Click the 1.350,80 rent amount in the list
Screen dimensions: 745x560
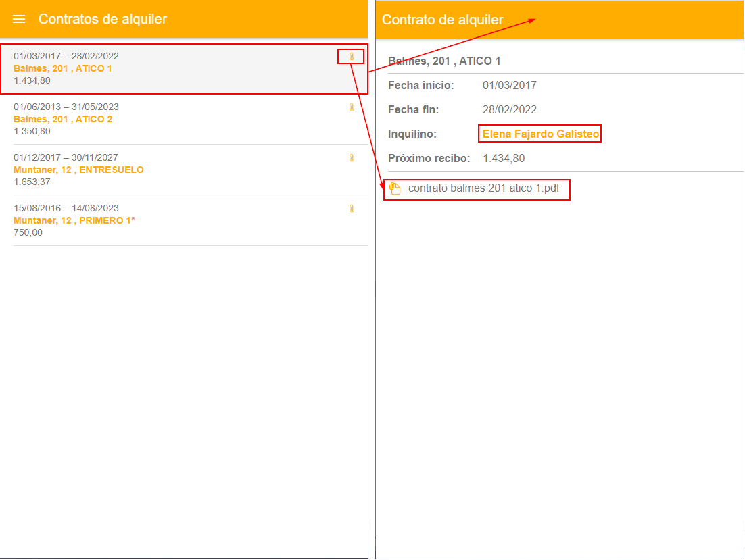tap(32, 131)
